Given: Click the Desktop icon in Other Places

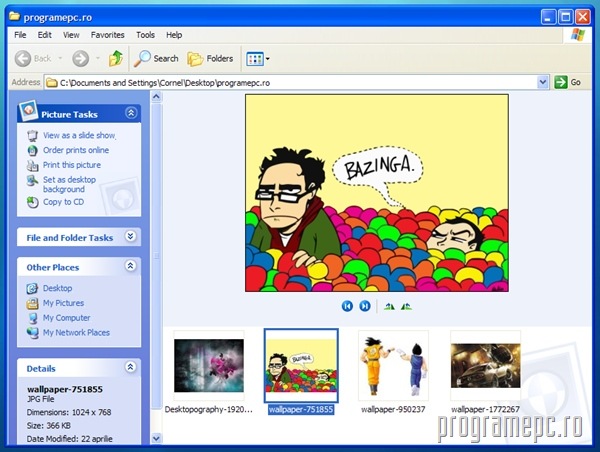Looking at the screenshot, I should (32, 288).
